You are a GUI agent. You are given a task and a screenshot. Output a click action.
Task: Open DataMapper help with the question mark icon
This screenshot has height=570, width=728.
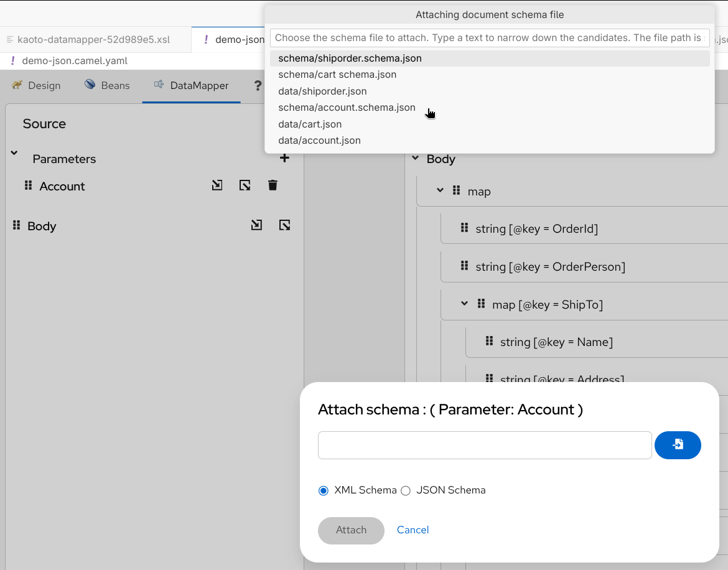pyautogui.click(x=258, y=85)
